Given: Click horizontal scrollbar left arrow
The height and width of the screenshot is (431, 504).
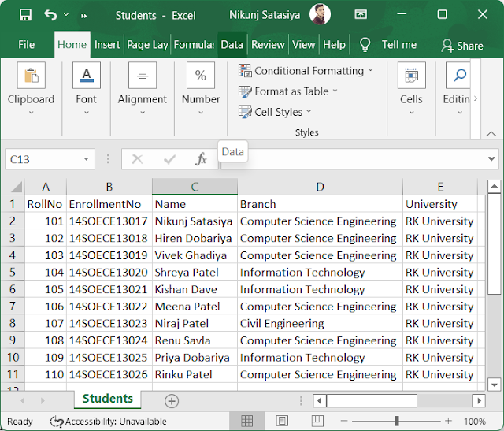Looking at the screenshot, I should point(320,401).
